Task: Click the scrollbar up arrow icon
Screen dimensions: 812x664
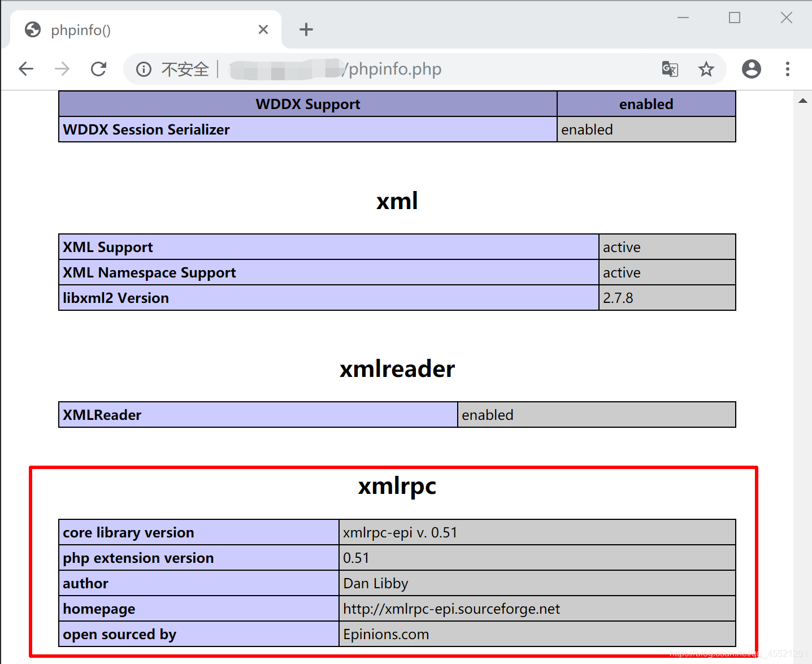Action: [803, 100]
